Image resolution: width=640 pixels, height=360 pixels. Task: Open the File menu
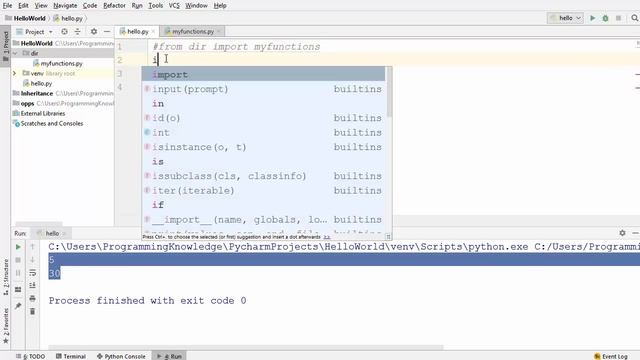tap(7, 5)
